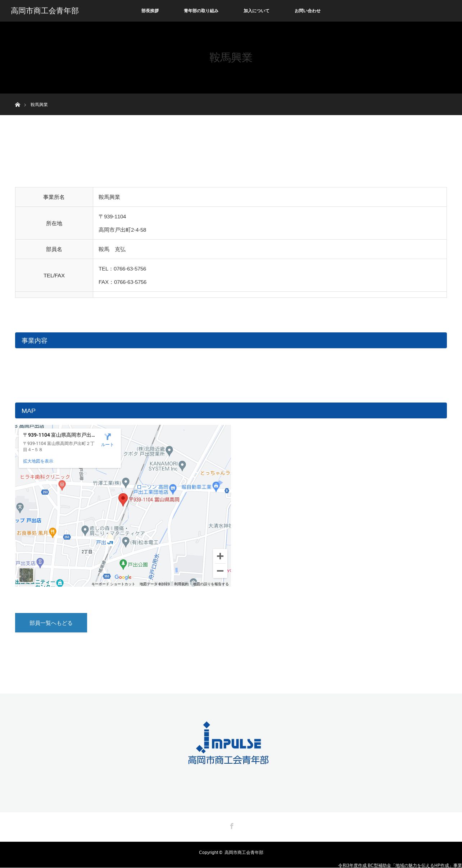Click the ヒラキ歯科クリニック map marker

point(62,485)
